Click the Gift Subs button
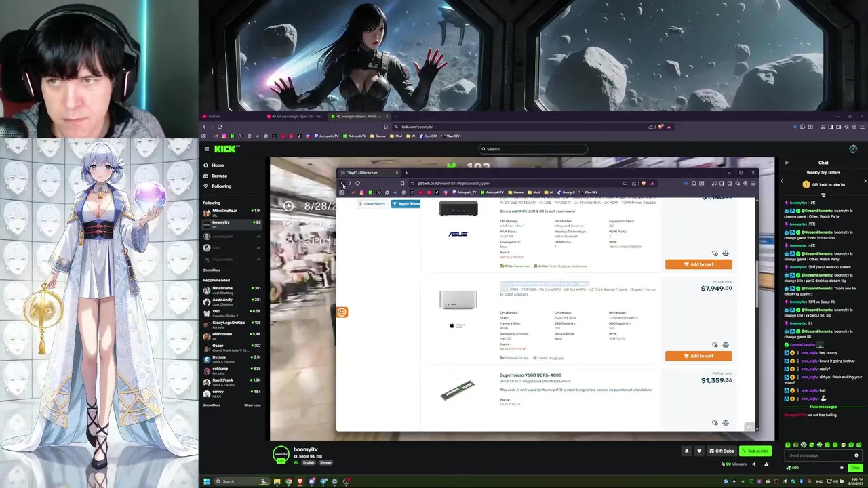The width and height of the screenshot is (868, 488). (722, 451)
